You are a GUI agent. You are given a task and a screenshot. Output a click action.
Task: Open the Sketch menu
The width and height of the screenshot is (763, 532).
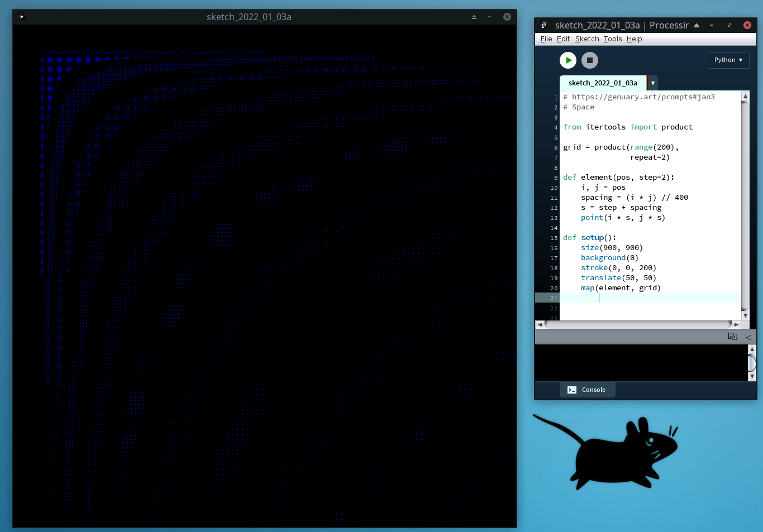tap(586, 39)
